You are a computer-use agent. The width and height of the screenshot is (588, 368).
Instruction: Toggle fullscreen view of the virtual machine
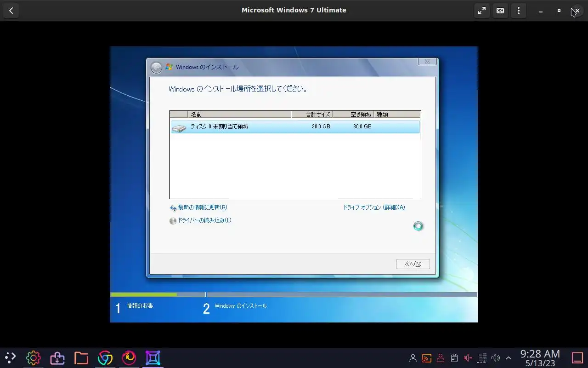click(482, 10)
